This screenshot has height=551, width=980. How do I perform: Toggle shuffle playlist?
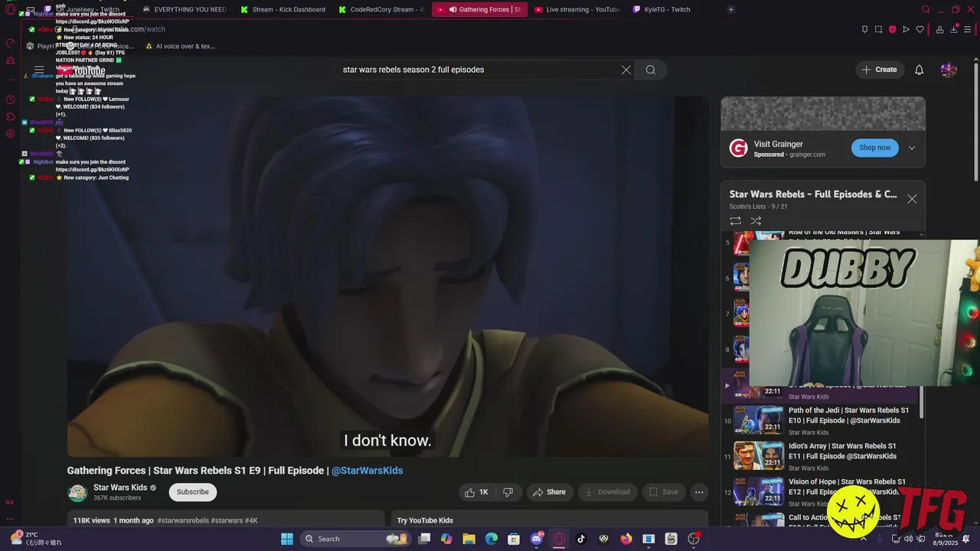tap(756, 221)
